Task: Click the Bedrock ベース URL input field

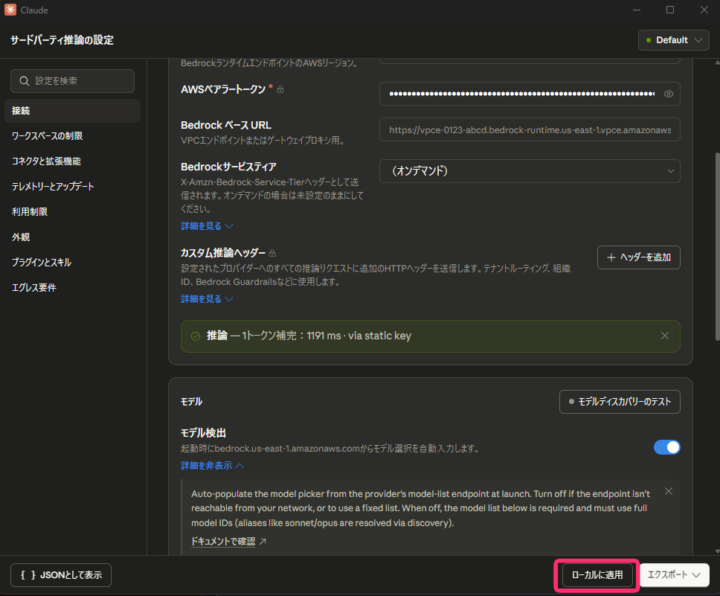Action: [x=529, y=130]
